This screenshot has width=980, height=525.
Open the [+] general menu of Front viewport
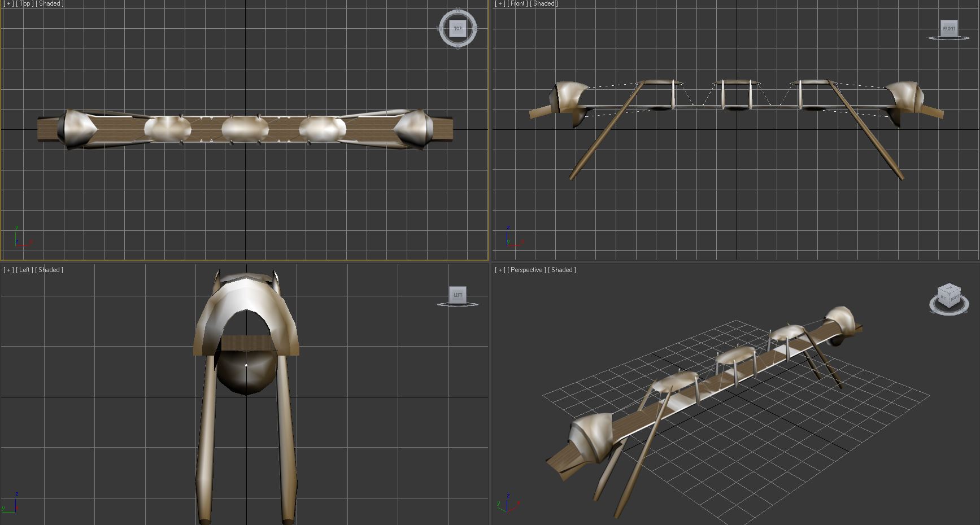click(x=500, y=4)
